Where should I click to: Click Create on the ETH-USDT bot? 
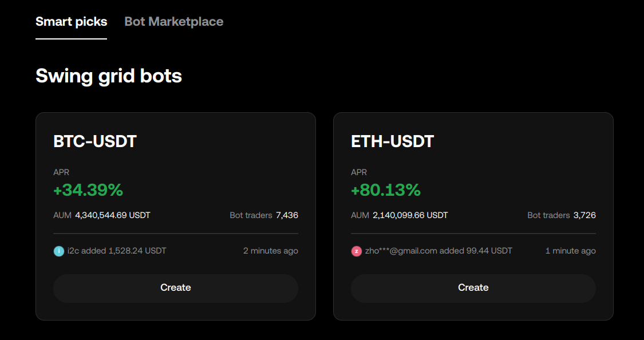pos(473,288)
